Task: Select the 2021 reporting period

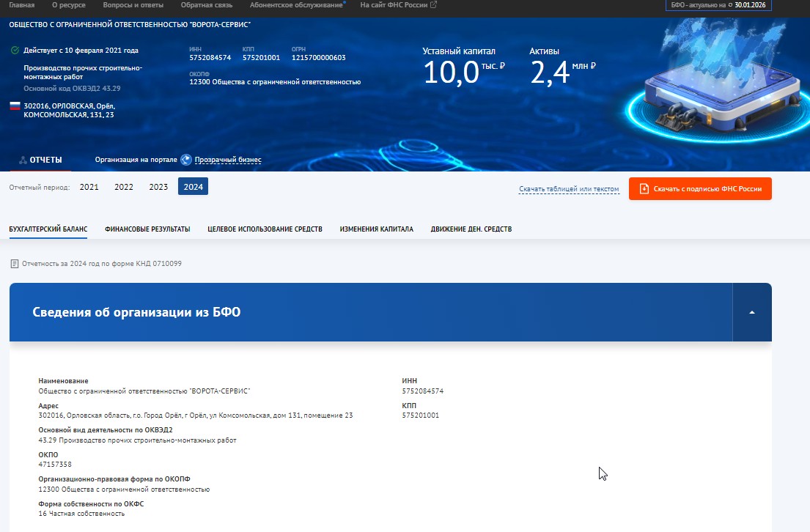Action: coord(88,187)
